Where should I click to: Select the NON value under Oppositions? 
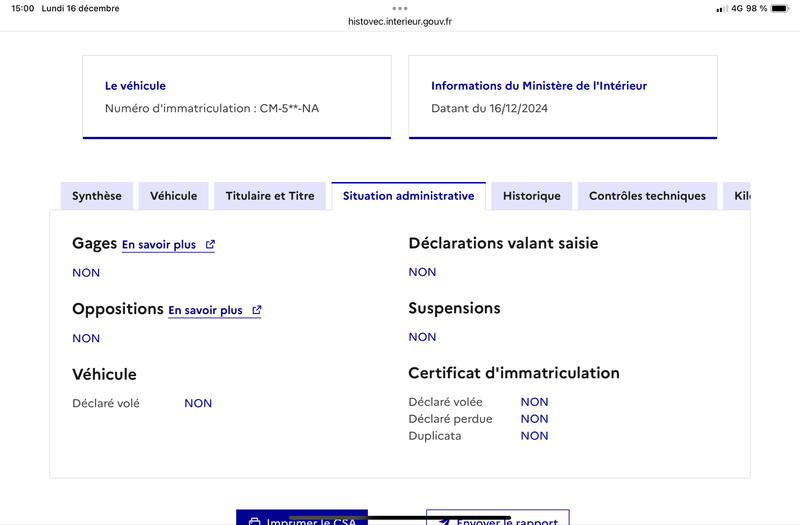(86, 338)
